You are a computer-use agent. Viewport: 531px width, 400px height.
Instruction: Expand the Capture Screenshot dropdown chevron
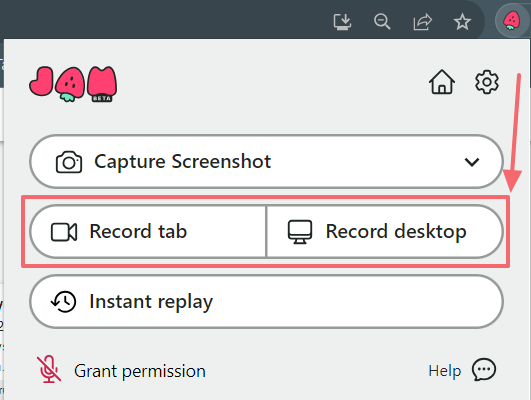click(x=472, y=162)
